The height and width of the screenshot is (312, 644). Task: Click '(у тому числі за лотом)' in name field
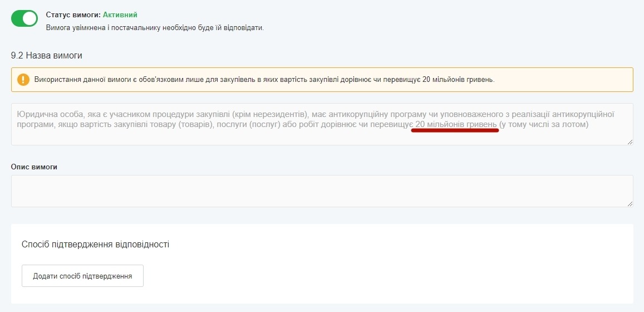point(544,124)
